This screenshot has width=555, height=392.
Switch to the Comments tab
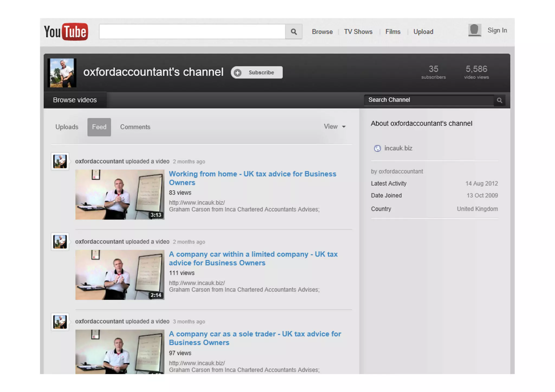(x=135, y=127)
